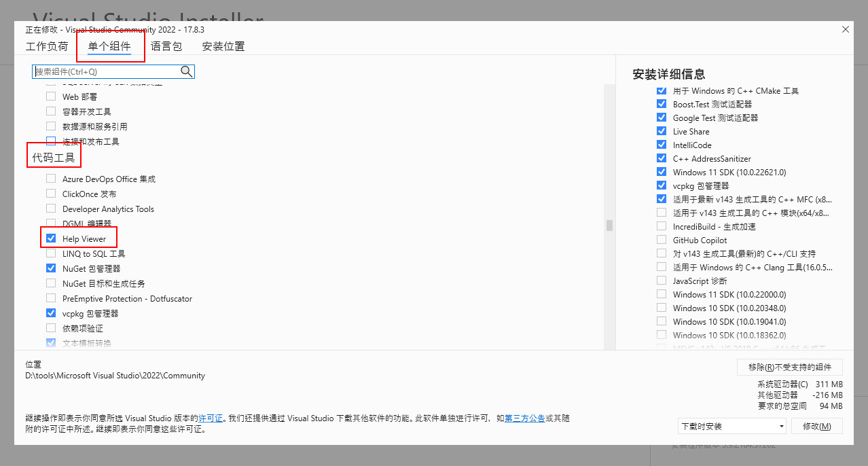
Task: Click 移除不受支持的组件 button
Action: click(790, 367)
